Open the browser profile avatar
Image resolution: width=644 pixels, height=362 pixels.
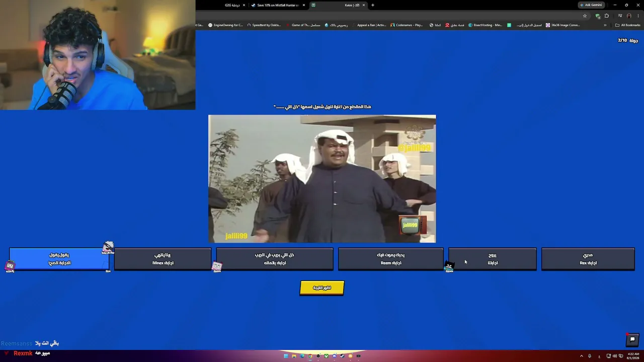tap(629, 16)
